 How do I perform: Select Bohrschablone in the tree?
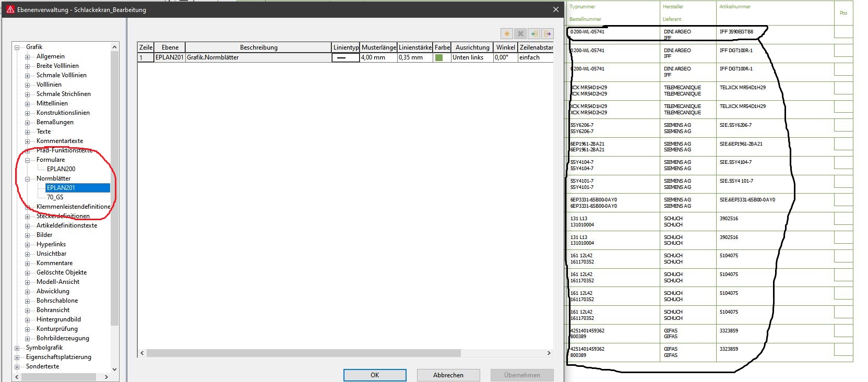(57, 301)
